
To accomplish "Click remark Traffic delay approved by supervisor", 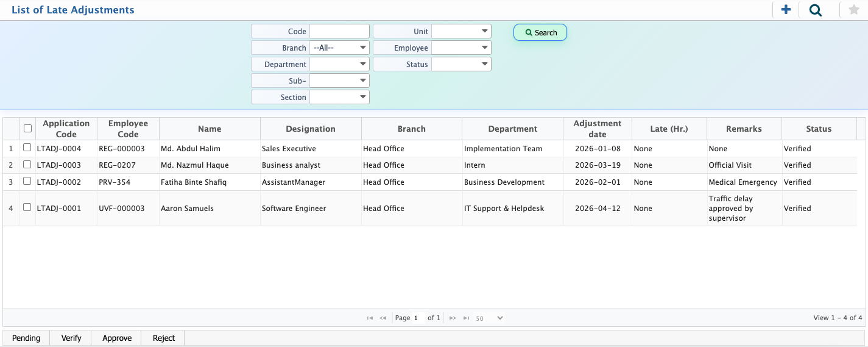I will 731,209.
